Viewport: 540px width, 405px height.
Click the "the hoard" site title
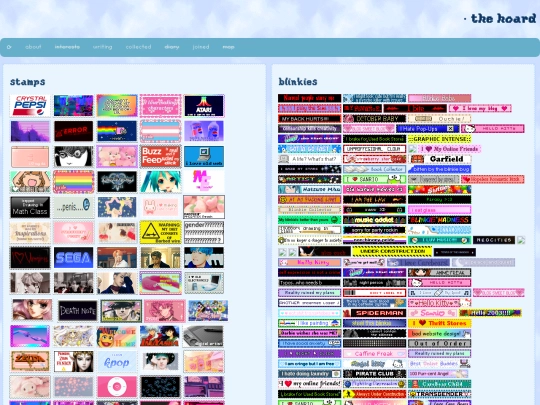pos(503,18)
